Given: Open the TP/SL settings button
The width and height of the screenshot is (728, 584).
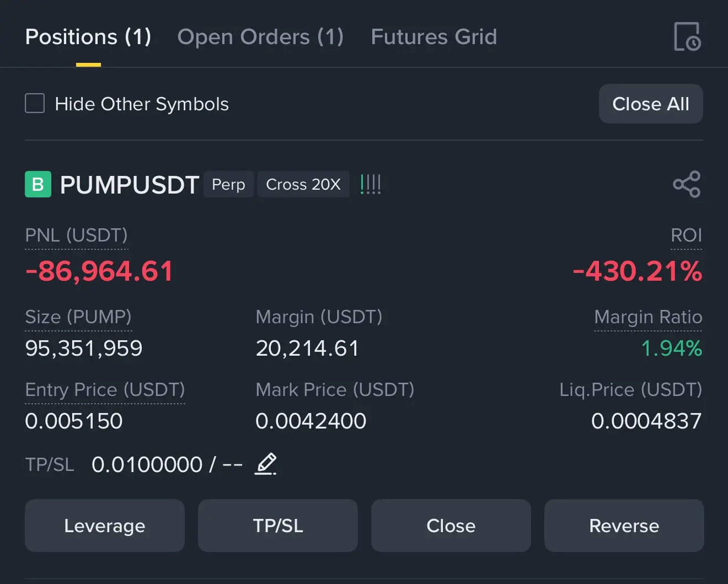Looking at the screenshot, I should point(278,526).
